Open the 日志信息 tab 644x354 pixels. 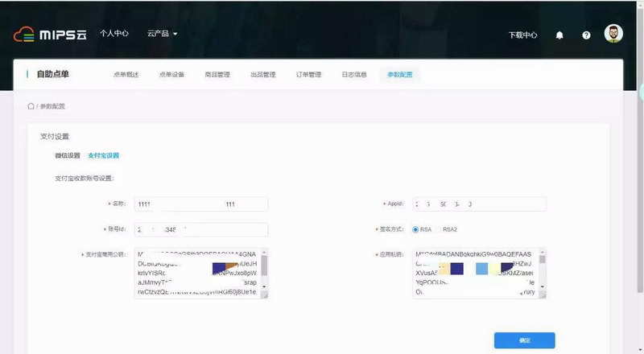(x=353, y=75)
